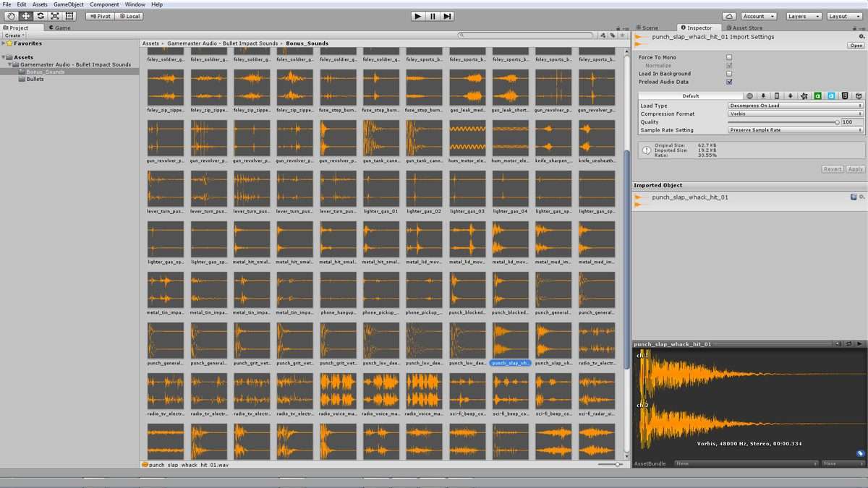868x488 pixels.
Task: Click the Open button in Inspector
Action: 856,45
